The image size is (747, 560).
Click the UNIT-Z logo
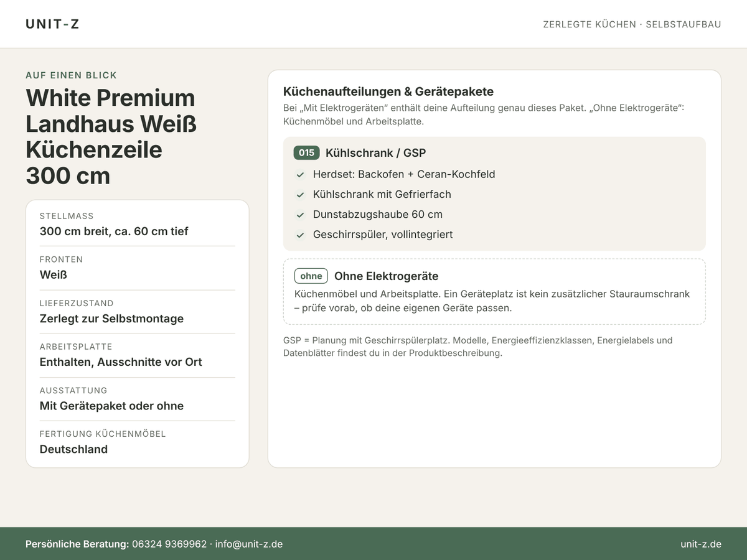[52, 24]
